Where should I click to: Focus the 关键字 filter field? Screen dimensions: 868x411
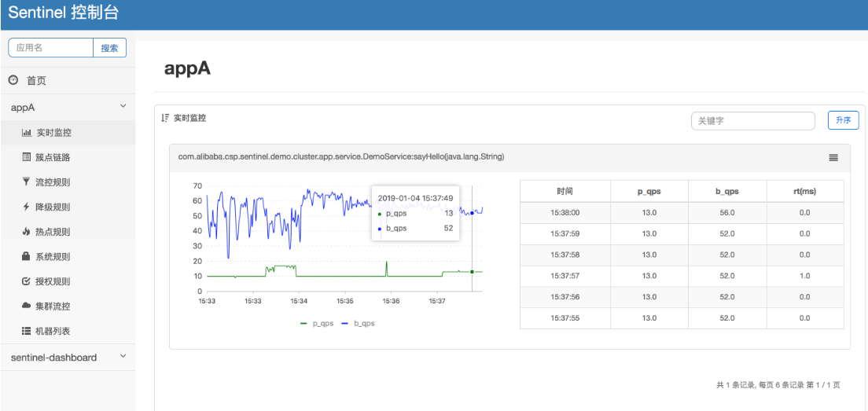753,120
